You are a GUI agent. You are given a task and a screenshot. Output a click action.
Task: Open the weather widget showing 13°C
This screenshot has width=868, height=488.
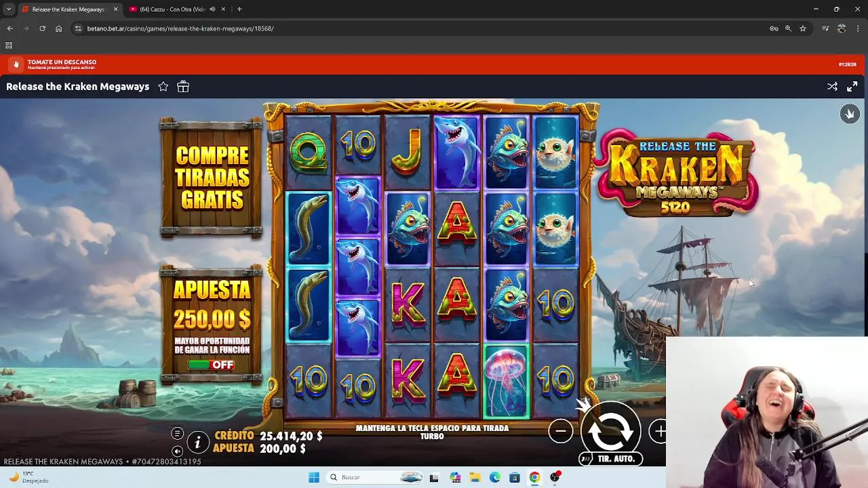tap(27, 477)
